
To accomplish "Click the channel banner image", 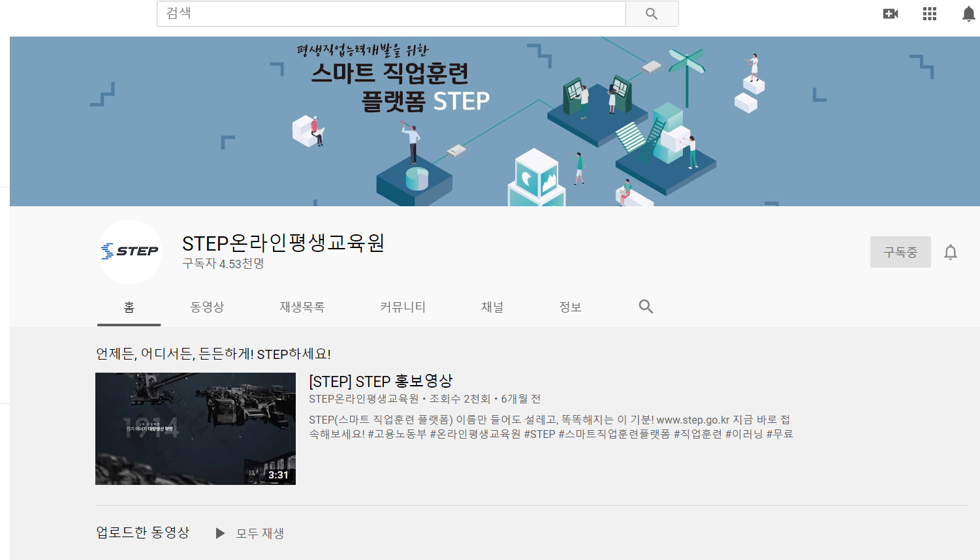I will (x=495, y=121).
